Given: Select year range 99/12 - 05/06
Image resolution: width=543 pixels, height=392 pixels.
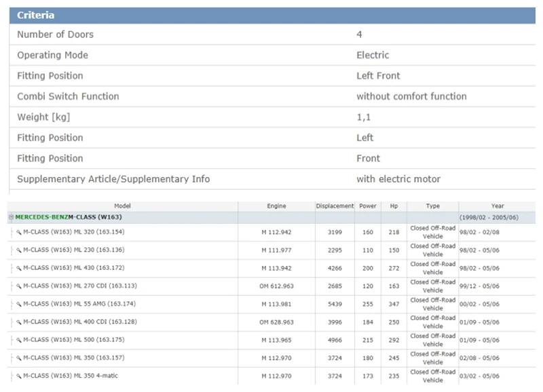Looking at the screenshot, I should [x=479, y=286].
